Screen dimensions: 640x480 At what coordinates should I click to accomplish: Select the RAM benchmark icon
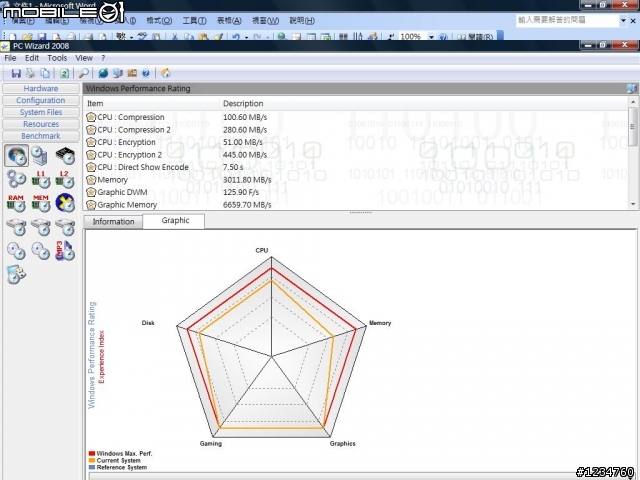click(x=16, y=203)
